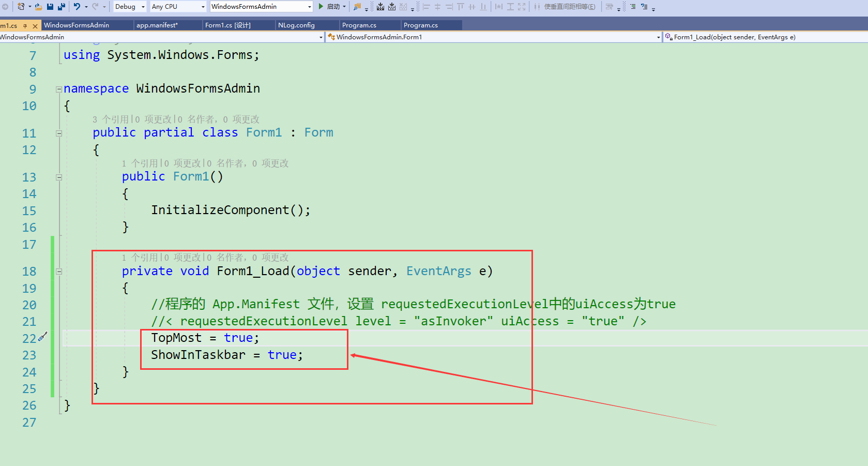Click EventArgs type in Form1_Load signature
The image size is (868, 466).
(x=438, y=271)
